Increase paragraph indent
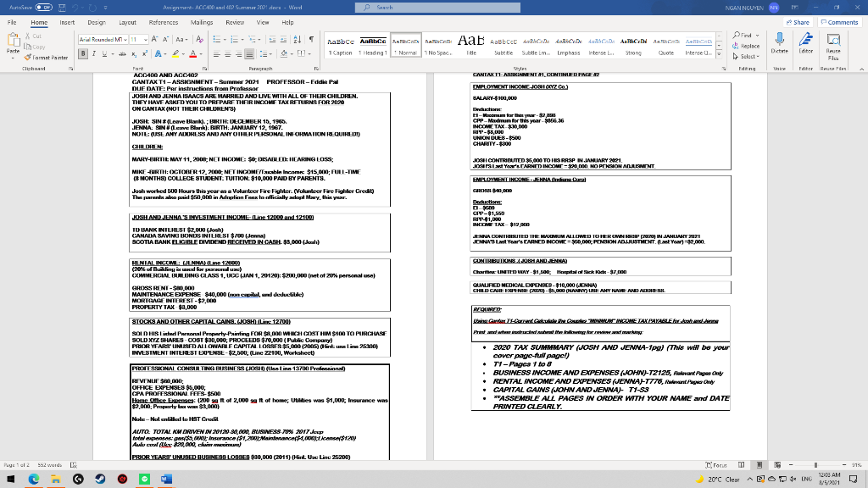868x488 pixels. (283, 39)
